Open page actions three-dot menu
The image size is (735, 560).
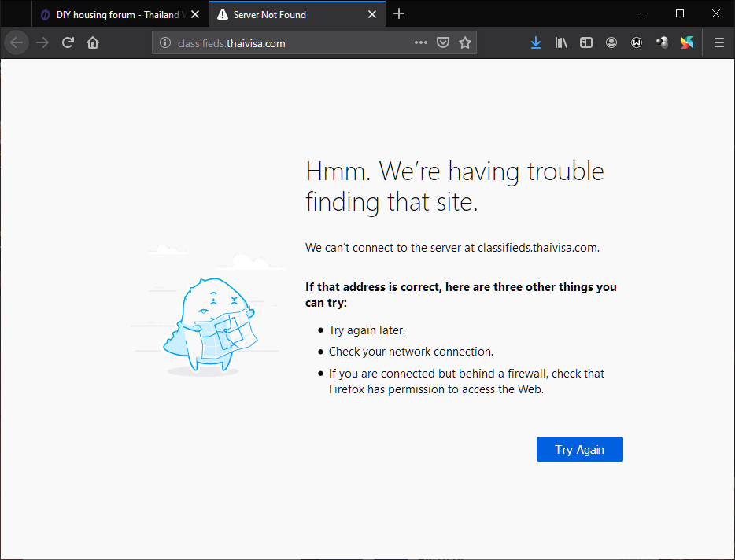tap(421, 42)
